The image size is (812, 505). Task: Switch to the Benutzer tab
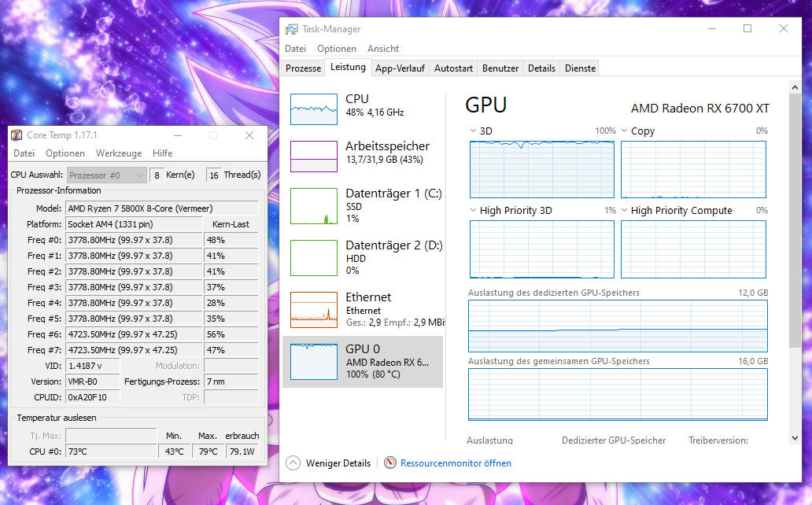pos(500,68)
